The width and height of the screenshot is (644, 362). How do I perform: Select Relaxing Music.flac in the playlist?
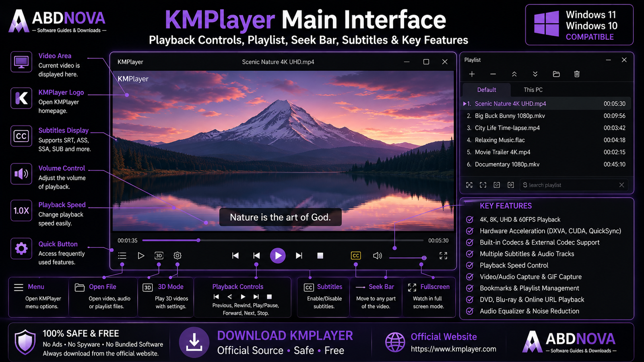click(x=546, y=140)
